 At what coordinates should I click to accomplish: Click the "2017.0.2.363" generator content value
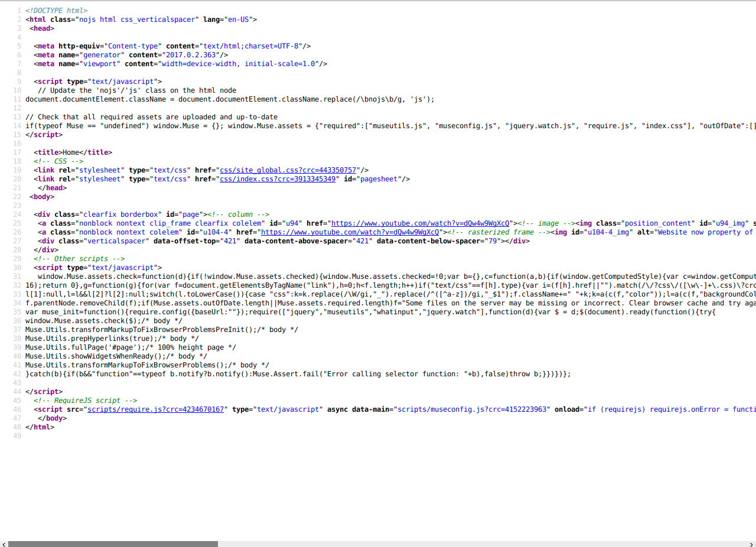[x=188, y=55]
